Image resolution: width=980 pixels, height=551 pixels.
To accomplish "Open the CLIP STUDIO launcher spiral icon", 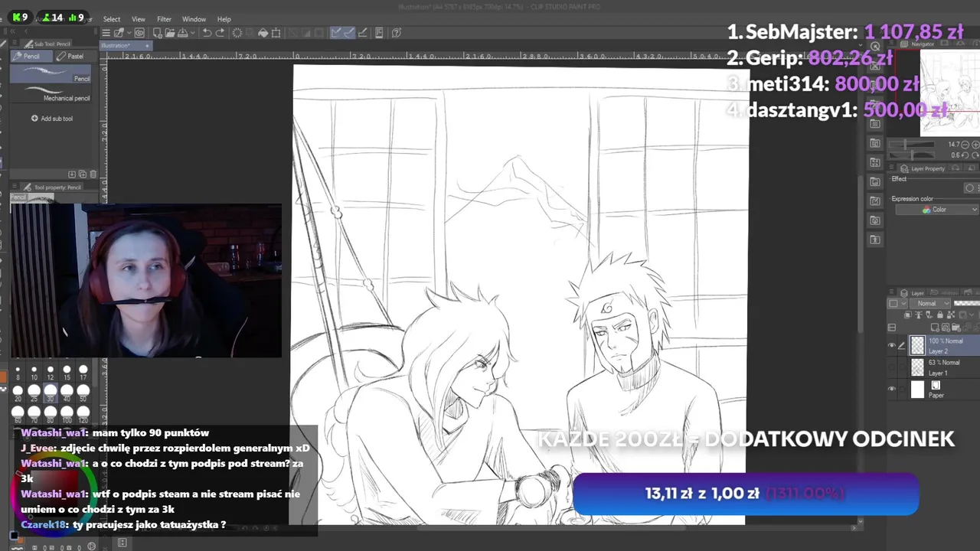I will [x=139, y=32].
